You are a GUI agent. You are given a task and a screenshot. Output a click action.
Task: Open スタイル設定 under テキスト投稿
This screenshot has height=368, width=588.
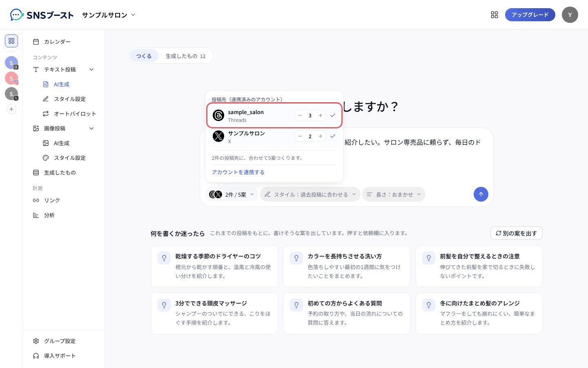click(69, 99)
